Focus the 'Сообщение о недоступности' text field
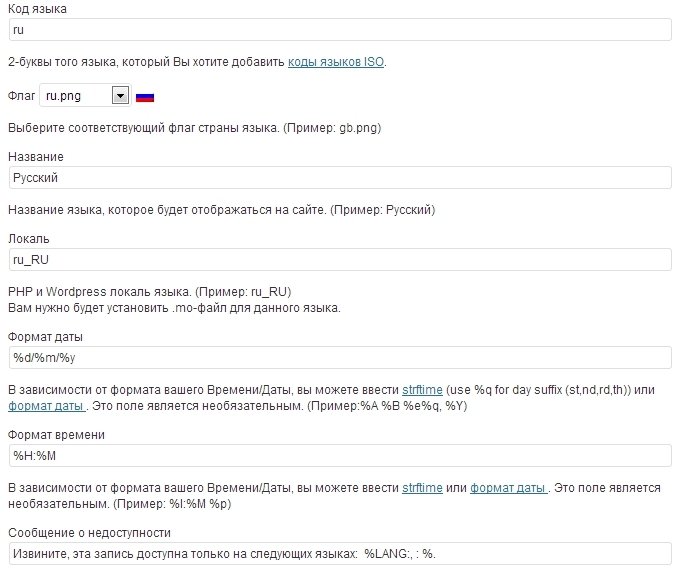679x566 pixels. coord(340,554)
